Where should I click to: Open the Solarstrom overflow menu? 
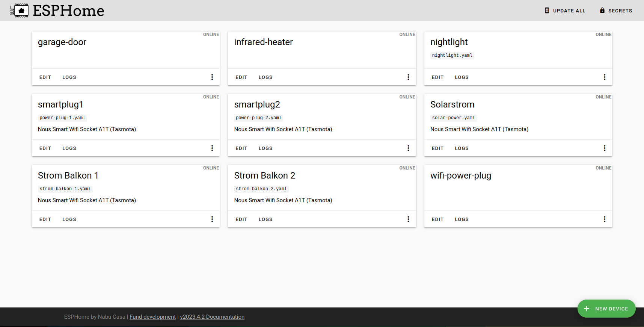605,148
